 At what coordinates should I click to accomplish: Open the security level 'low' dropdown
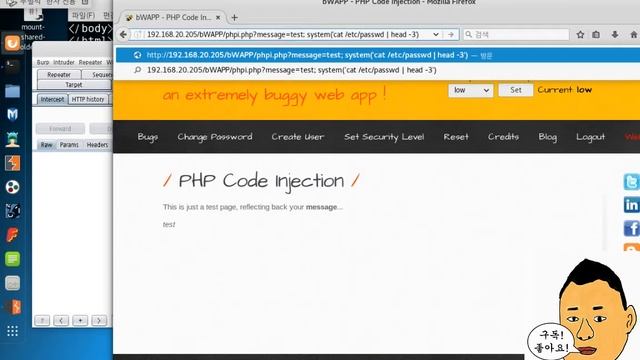click(471, 90)
